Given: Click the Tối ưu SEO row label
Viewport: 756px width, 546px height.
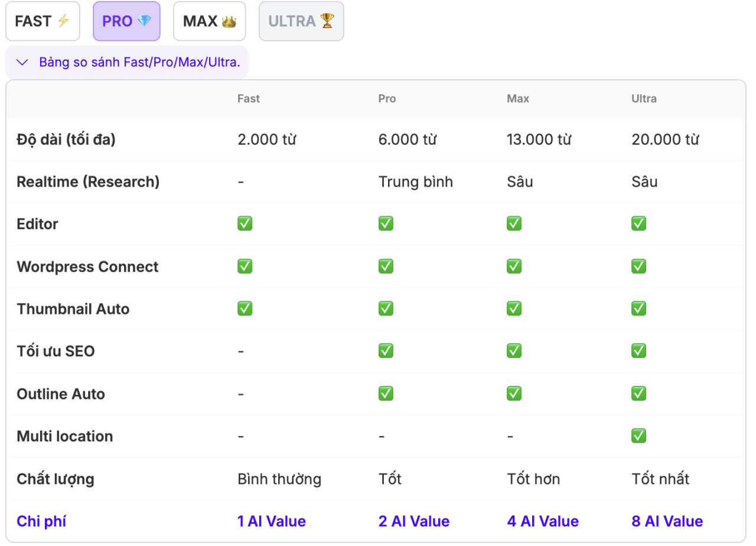Looking at the screenshot, I should pyautogui.click(x=56, y=352).
